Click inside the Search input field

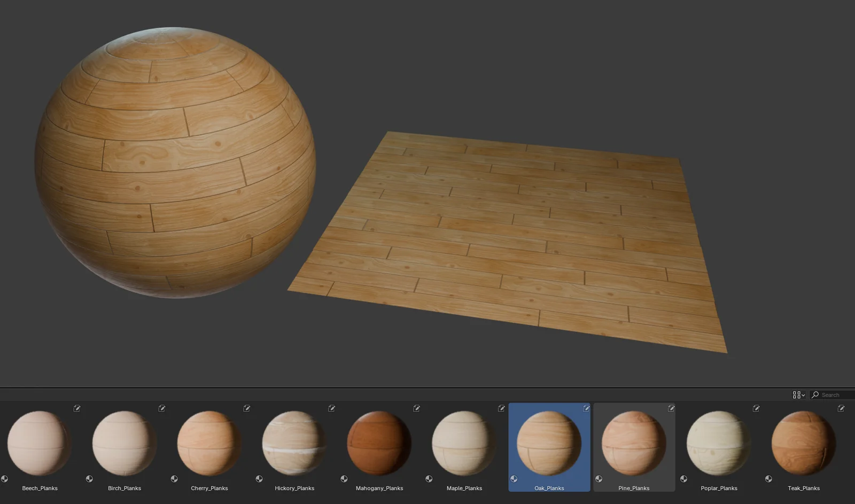coord(834,394)
